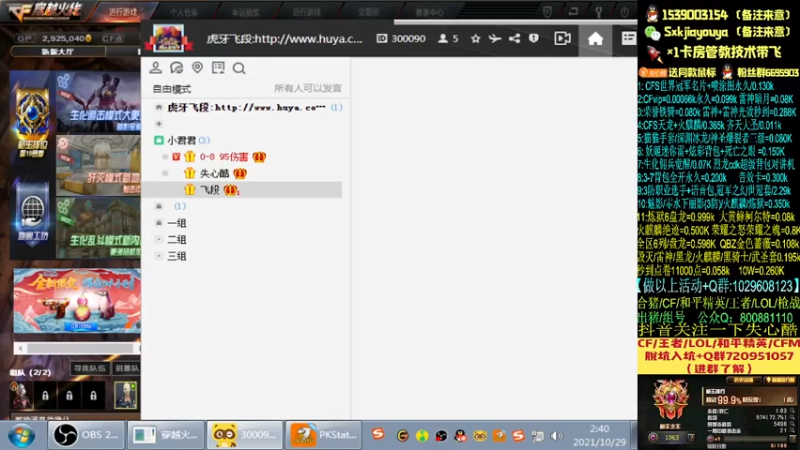The image size is (800, 450).
Task: Open the 生化乱斗模式 promo card
Action: (98, 228)
